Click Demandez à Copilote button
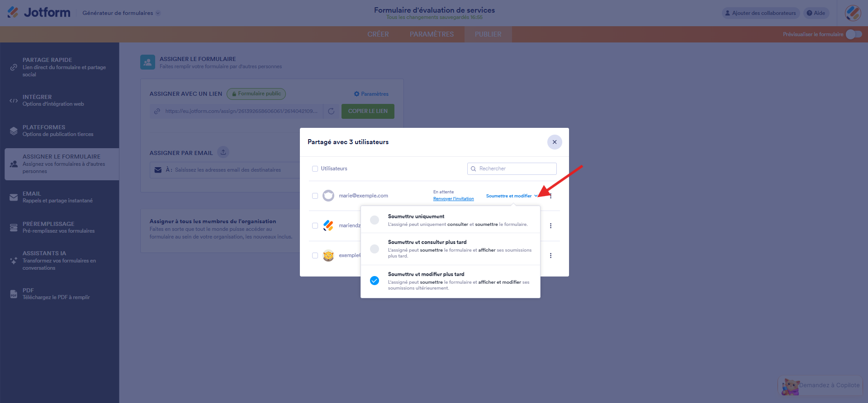 [x=821, y=385]
